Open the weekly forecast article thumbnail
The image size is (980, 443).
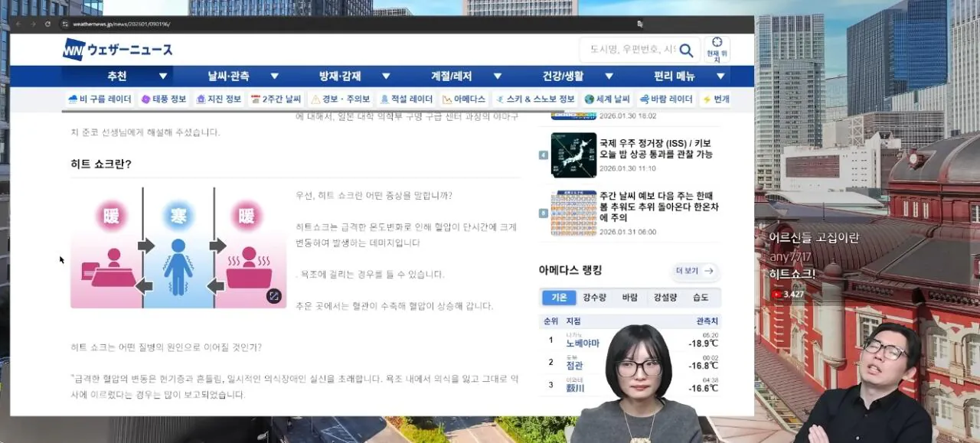point(573,213)
